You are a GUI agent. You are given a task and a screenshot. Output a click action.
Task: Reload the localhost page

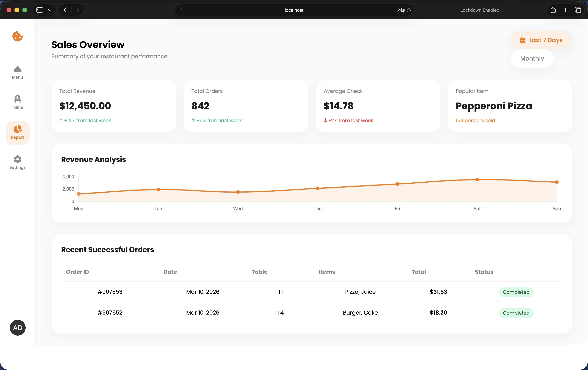click(409, 10)
